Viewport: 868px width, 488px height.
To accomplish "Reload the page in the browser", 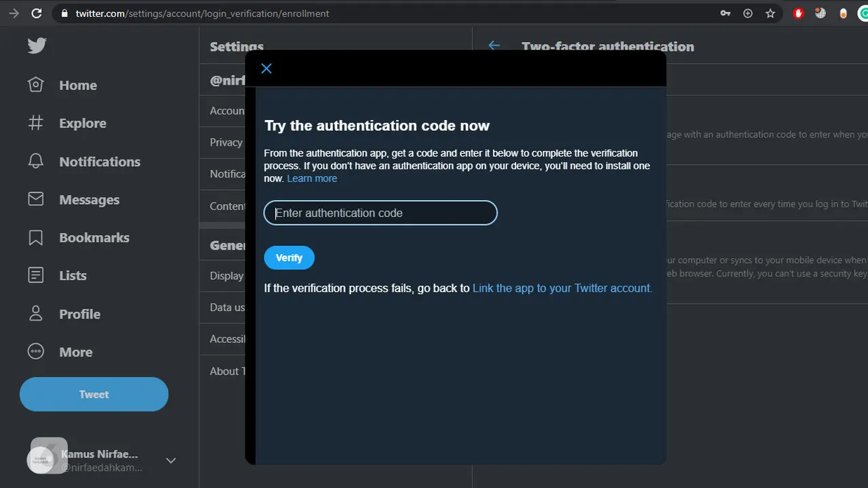I will pos(37,13).
